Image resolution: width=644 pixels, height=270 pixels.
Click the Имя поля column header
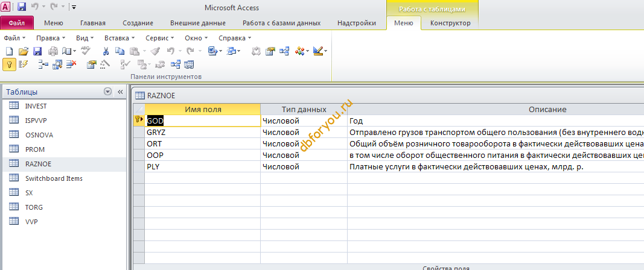click(x=203, y=110)
